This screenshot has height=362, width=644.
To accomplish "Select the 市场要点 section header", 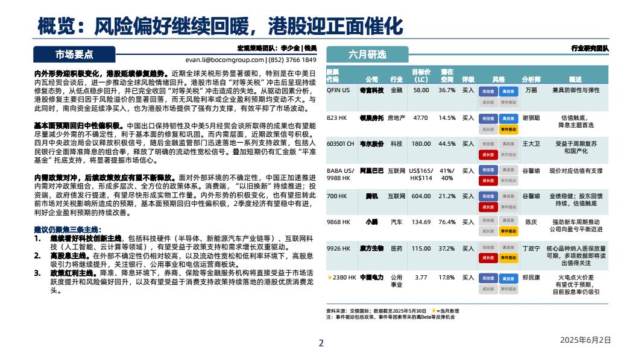I will [x=74, y=54].
